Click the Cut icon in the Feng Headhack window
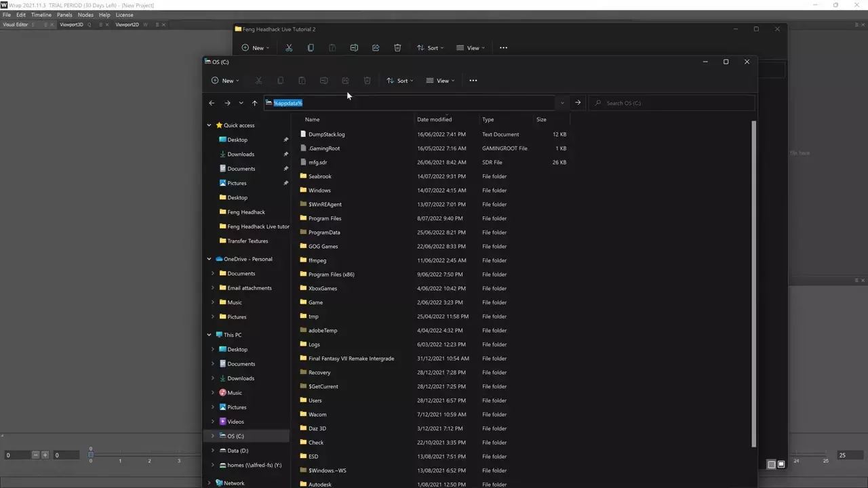The image size is (868, 488). tap(289, 48)
